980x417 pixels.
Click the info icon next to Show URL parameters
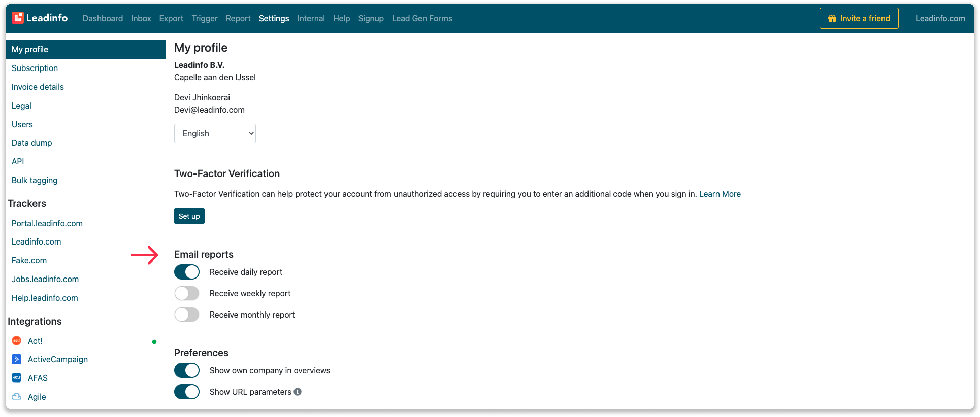[x=298, y=392]
